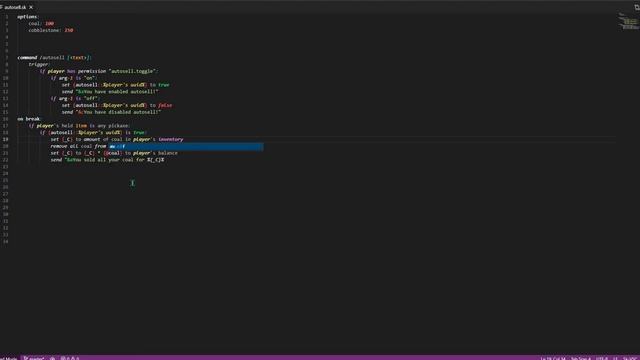Click the line setting autosell to false
The image size is (640, 360).
117,105
